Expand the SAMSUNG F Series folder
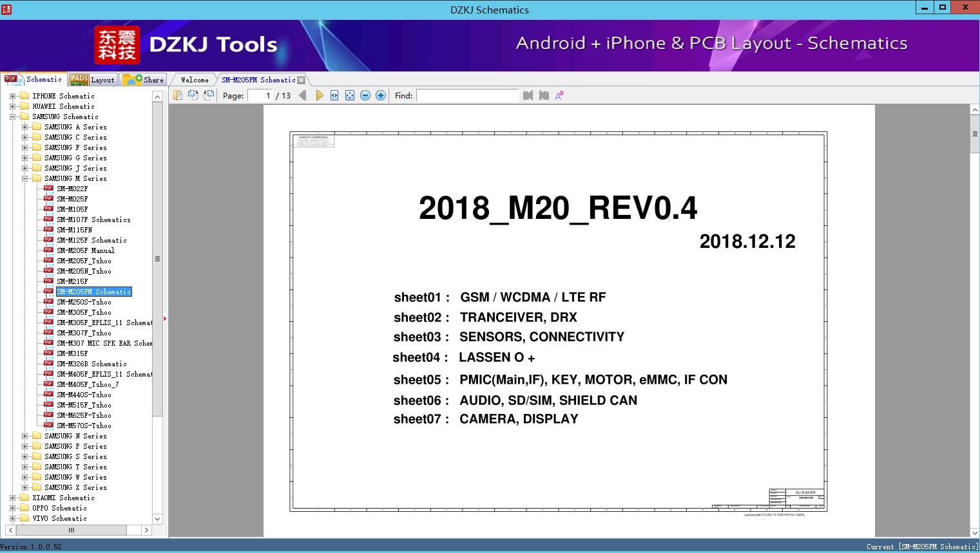Viewport: 980px width, 553px height. click(24, 147)
